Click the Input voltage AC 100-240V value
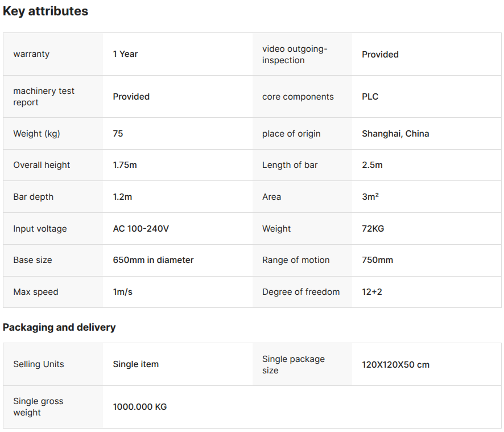The width and height of the screenshot is (504, 432). 141,229
